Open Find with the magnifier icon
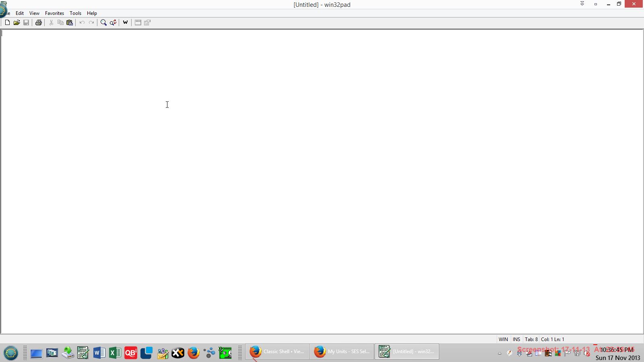 (x=103, y=23)
